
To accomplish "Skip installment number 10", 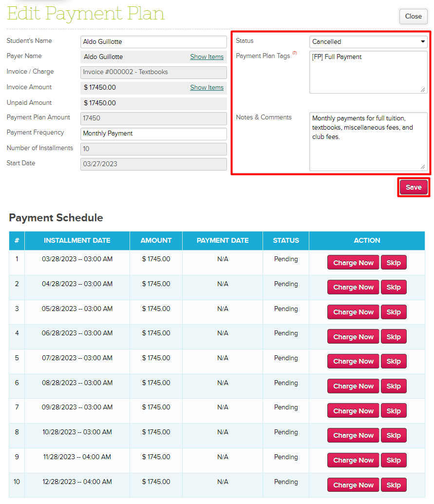I will point(394,485).
